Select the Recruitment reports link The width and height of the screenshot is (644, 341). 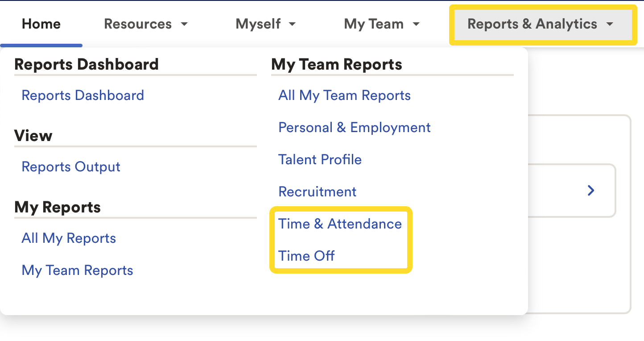pyautogui.click(x=317, y=192)
